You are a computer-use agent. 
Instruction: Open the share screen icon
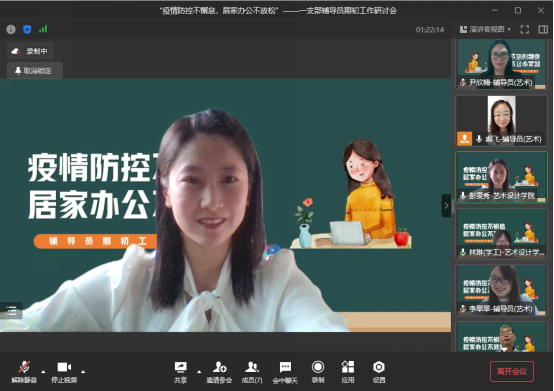pyautogui.click(x=181, y=367)
